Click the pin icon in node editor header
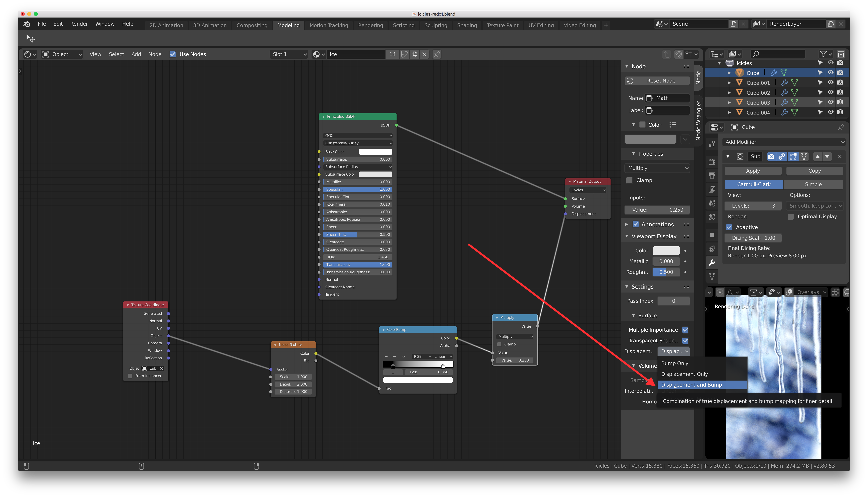 (437, 54)
